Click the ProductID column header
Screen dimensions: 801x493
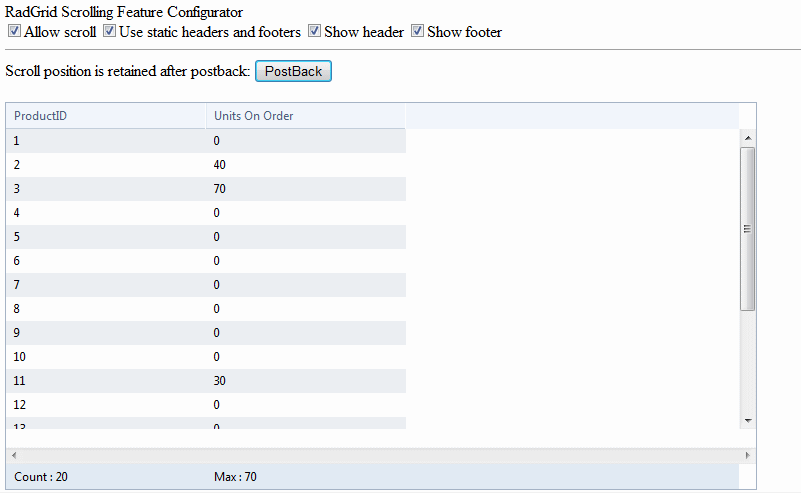pos(41,116)
